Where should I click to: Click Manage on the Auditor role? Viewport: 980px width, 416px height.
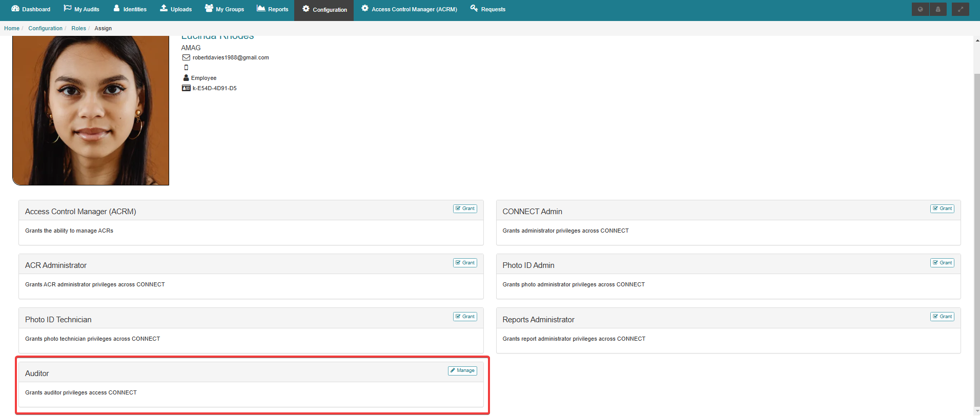tap(462, 370)
